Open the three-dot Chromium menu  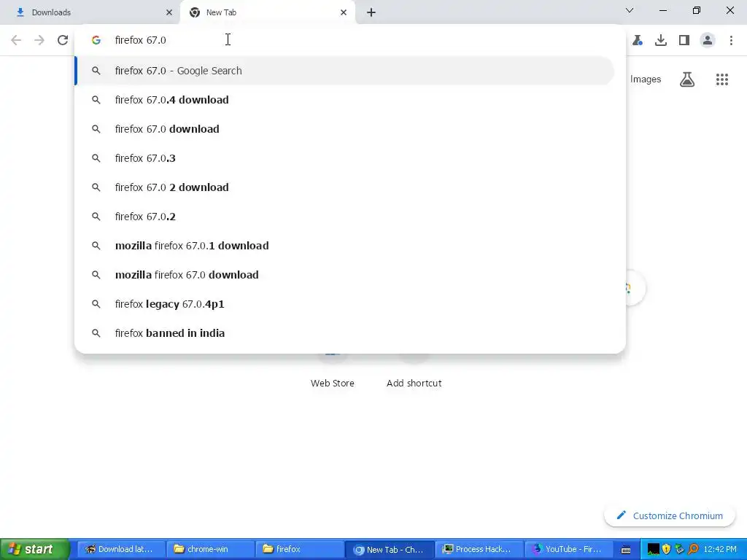[731, 40]
